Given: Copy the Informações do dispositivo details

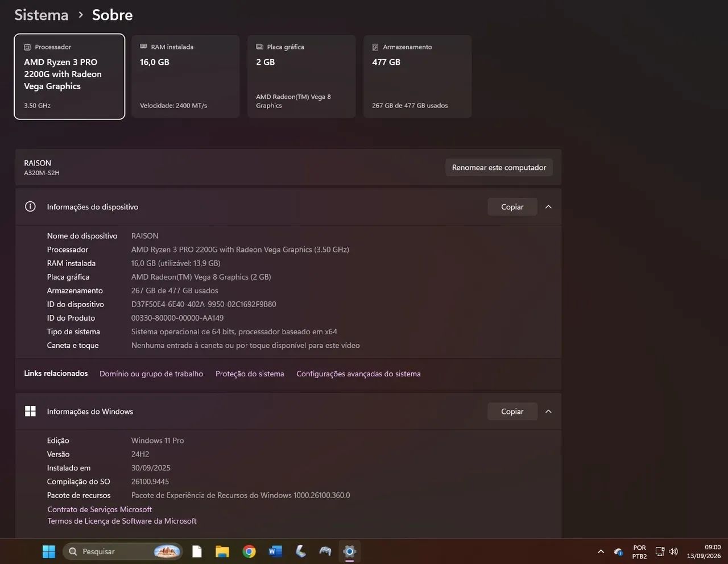Looking at the screenshot, I should pos(512,207).
